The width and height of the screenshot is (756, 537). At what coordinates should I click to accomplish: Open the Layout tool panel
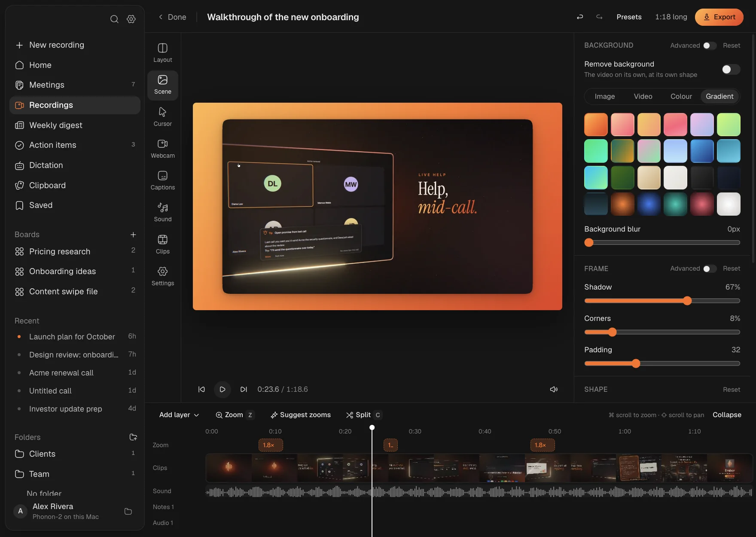(162, 53)
